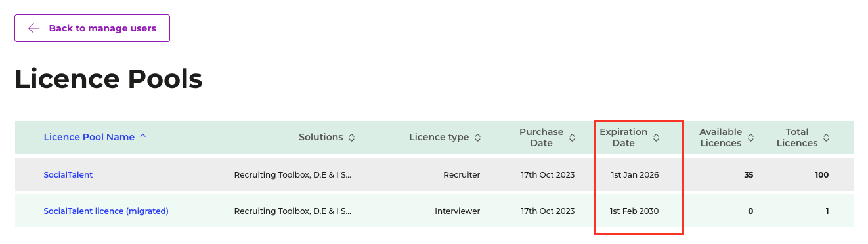This screenshot has width=868, height=244.
Task: Select the 1st Feb 2030 expiration cell
Action: (x=634, y=211)
